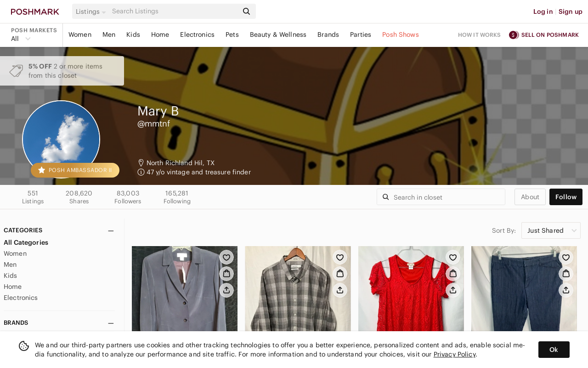Open the Electronics menu
The image size is (588, 368).
point(197,34)
